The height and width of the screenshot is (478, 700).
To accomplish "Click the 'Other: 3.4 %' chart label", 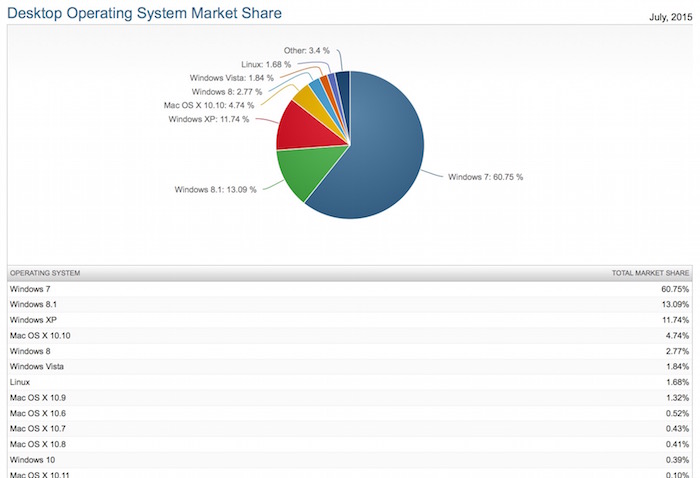I will point(306,49).
